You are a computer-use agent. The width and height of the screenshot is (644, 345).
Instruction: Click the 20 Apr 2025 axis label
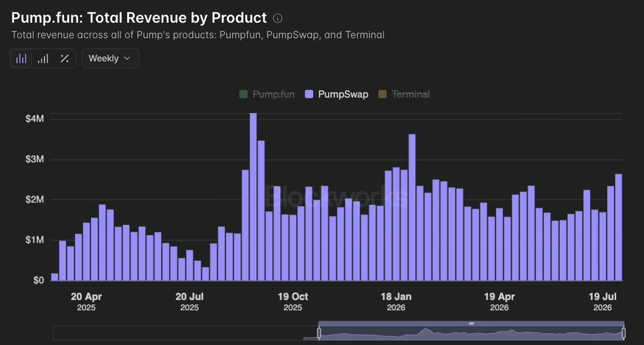[86, 302]
